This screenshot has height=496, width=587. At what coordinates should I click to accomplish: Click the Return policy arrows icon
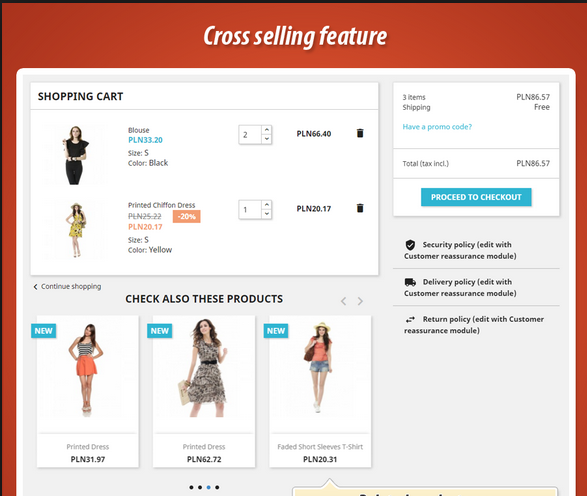click(x=410, y=319)
